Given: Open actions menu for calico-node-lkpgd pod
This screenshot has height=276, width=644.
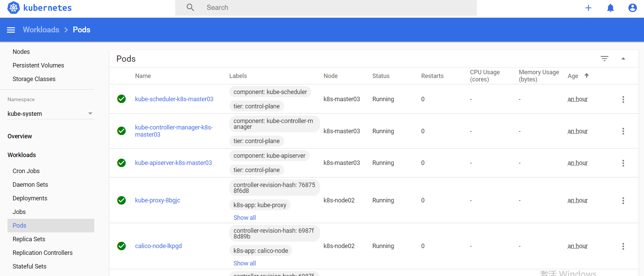Looking at the screenshot, I should pos(623,246).
